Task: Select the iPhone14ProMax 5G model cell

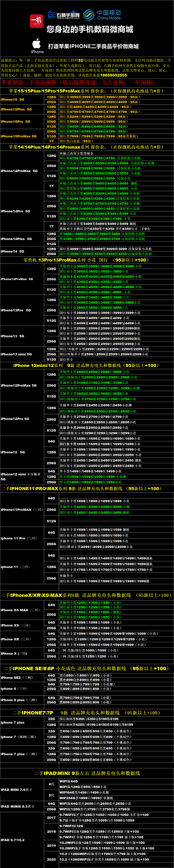Action: coord(22,171)
